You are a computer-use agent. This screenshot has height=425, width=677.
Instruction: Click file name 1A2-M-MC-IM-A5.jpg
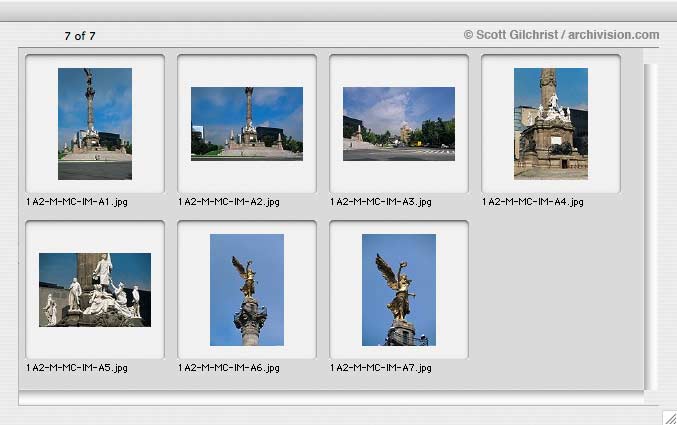coord(77,368)
